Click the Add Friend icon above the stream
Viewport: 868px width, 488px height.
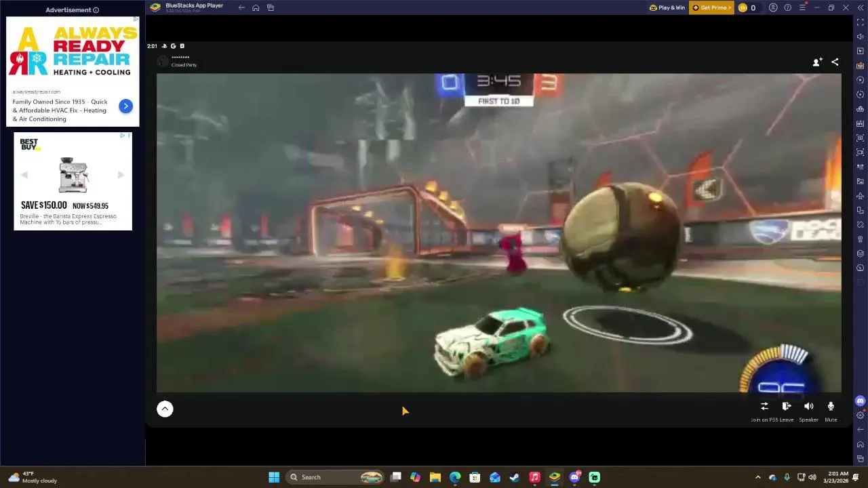click(x=817, y=62)
